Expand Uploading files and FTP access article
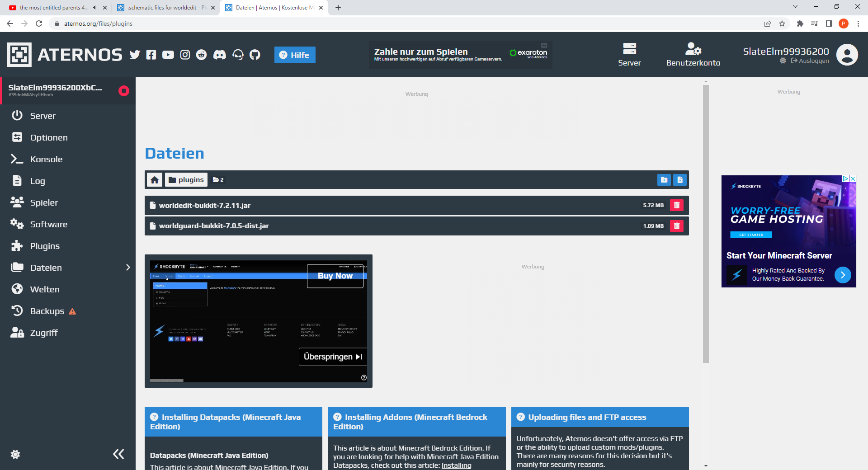This screenshot has width=868, height=470. [600, 417]
